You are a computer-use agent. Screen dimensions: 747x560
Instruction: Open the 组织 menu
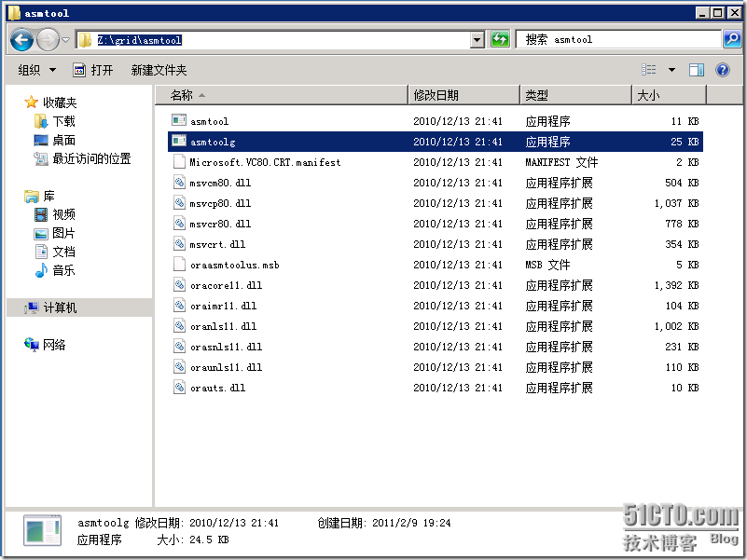37,70
